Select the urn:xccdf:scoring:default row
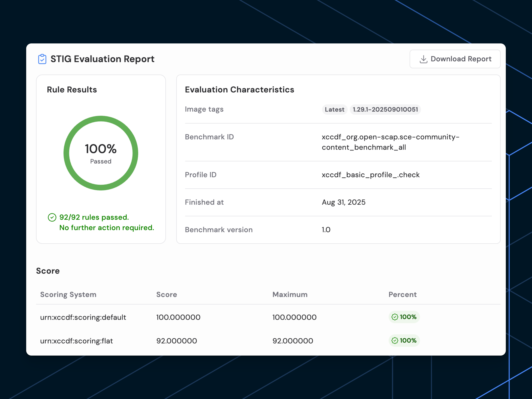532x399 pixels. pyautogui.click(x=83, y=317)
